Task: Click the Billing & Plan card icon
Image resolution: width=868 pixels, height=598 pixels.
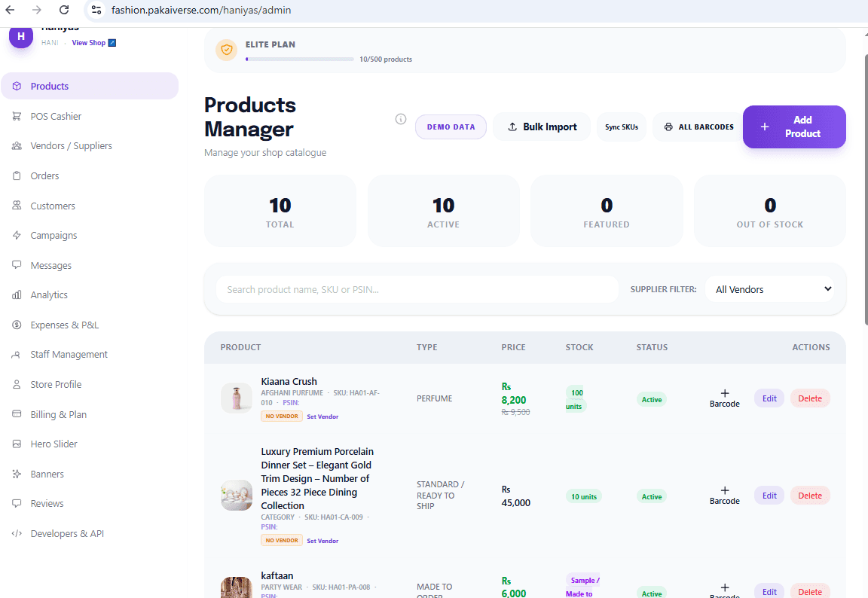Action: click(x=17, y=413)
